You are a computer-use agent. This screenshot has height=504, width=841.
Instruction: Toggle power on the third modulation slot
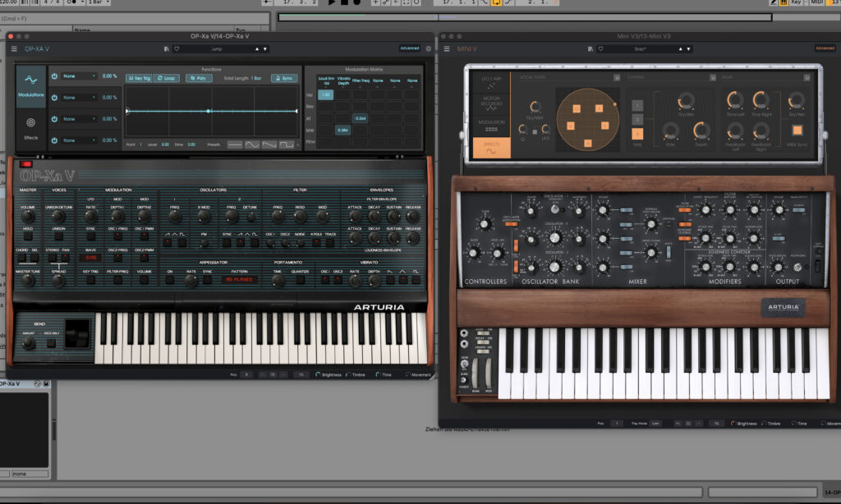(x=54, y=119)
